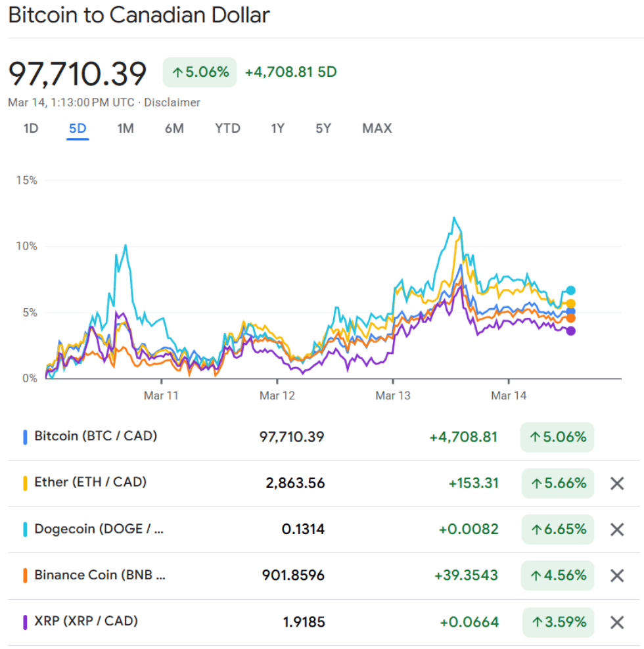Open Ether (ETH / CAD) row
Viewport: 644px width, 649px height.
click(x=90, y=482)
